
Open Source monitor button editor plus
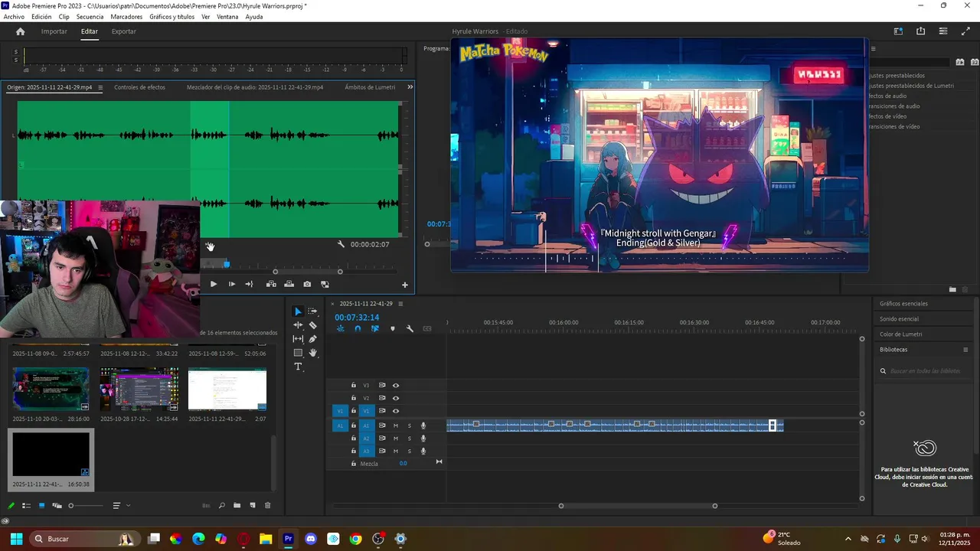point(405,285)
